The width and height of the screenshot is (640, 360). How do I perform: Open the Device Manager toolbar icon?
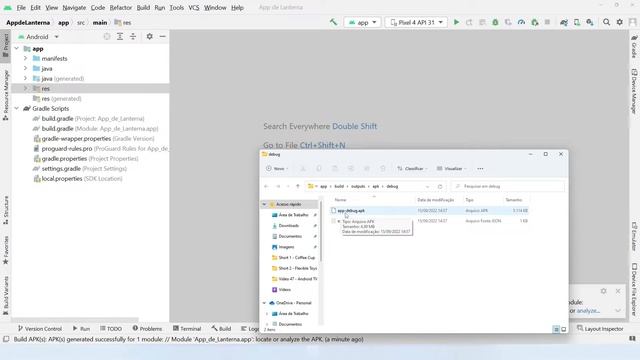coord(577,22)
